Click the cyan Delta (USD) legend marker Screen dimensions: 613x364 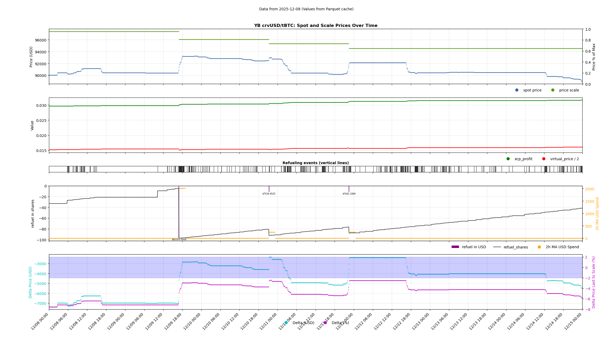pos(286,323)
